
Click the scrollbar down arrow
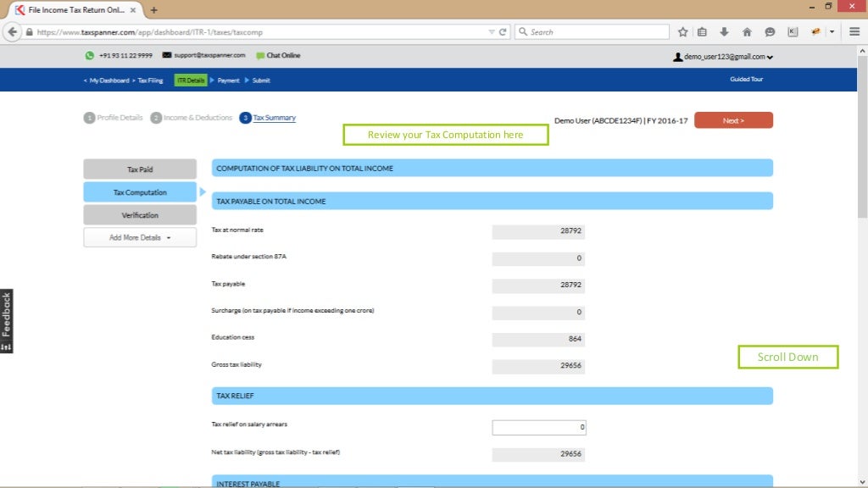point(862,482)
